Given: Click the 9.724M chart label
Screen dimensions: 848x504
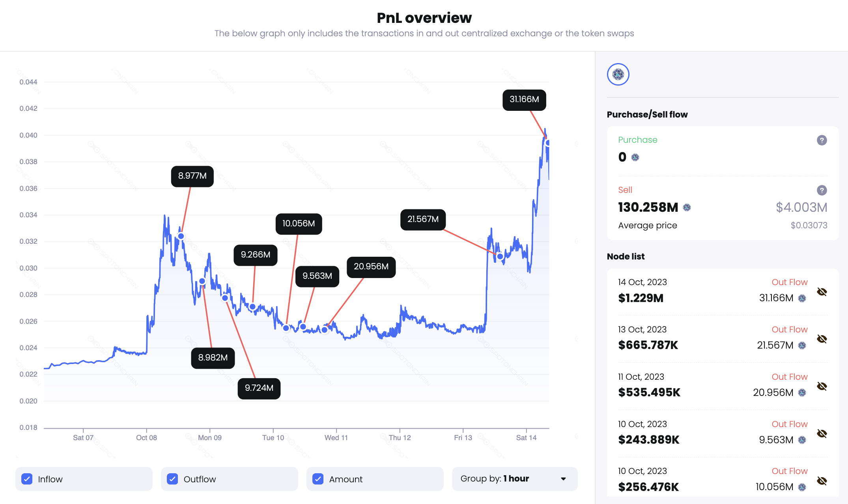Looking at the screenshot, I should pos(259,388).
